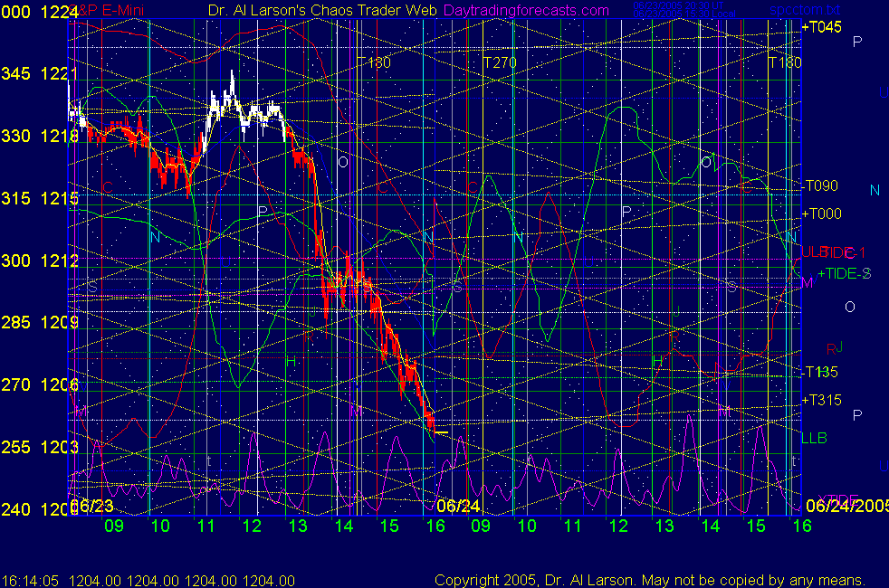Select the 255 1203 price axis label

pos(39,447)
